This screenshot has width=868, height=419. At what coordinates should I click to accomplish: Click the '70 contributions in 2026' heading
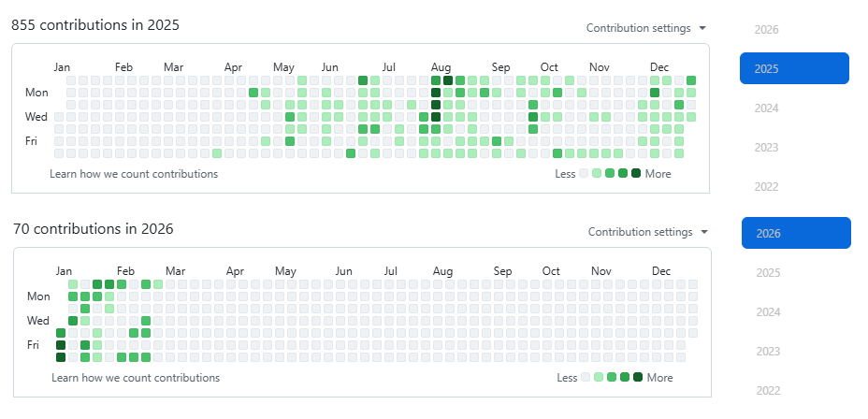coord(94,228)
